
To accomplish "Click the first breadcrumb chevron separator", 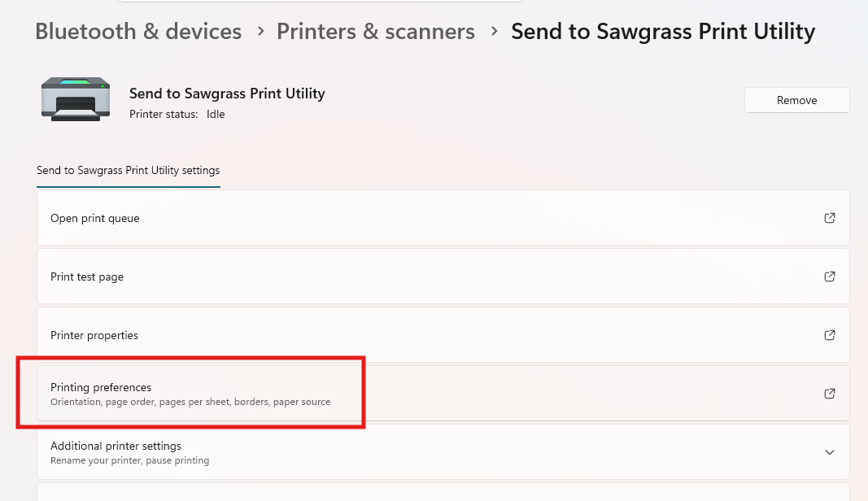I will (x=260, y=31).
